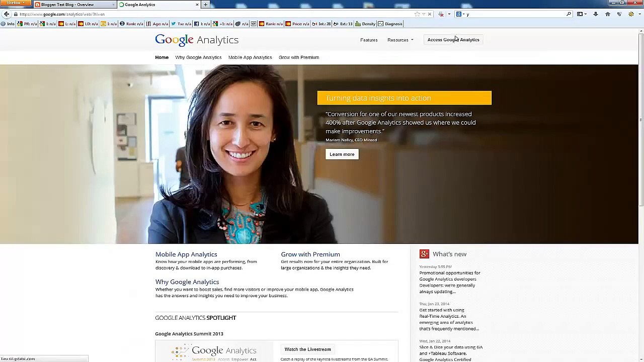This screenshot has width=644, height=362.
Task: Open the Real-Time Analytics news post
Action: [x=449, y=319]
